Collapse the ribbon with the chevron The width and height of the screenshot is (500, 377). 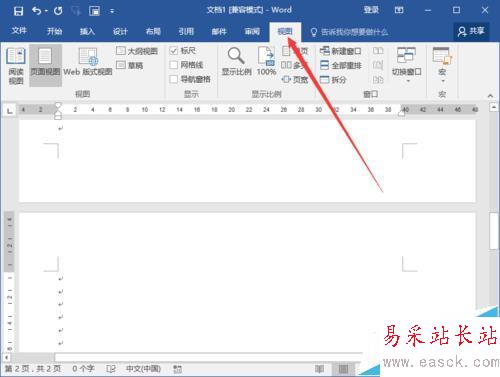pyautogui.click(x=490, y=96)
